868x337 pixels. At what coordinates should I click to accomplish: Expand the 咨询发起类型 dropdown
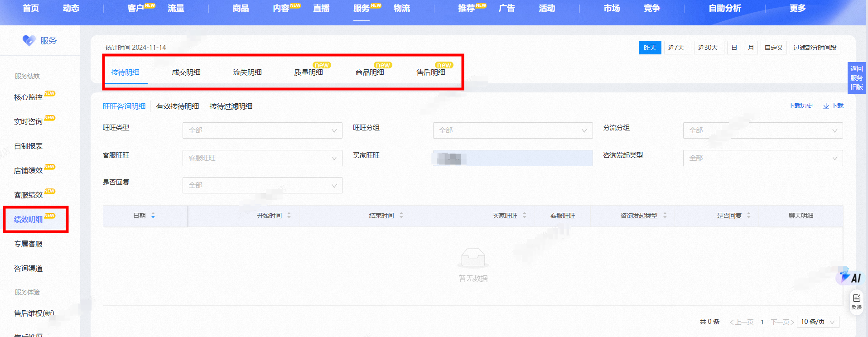[x=763, y=158]
